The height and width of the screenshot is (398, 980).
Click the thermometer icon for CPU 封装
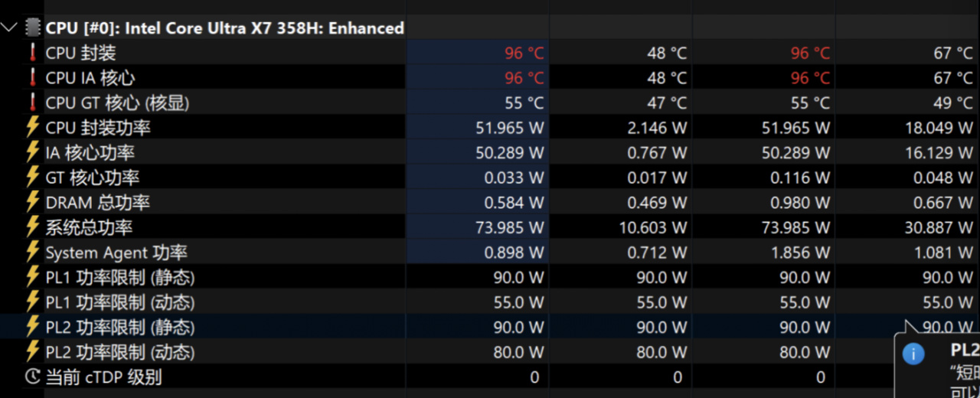(x=32, y=53)
